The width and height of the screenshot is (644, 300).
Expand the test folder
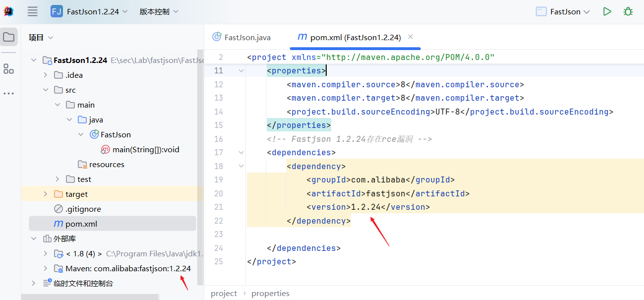point(58,179)
